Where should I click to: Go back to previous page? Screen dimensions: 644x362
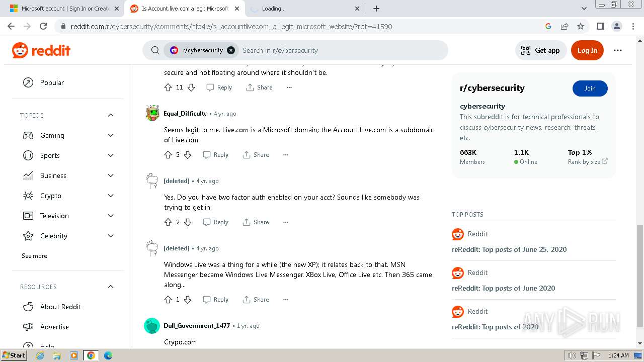[11, 26]
